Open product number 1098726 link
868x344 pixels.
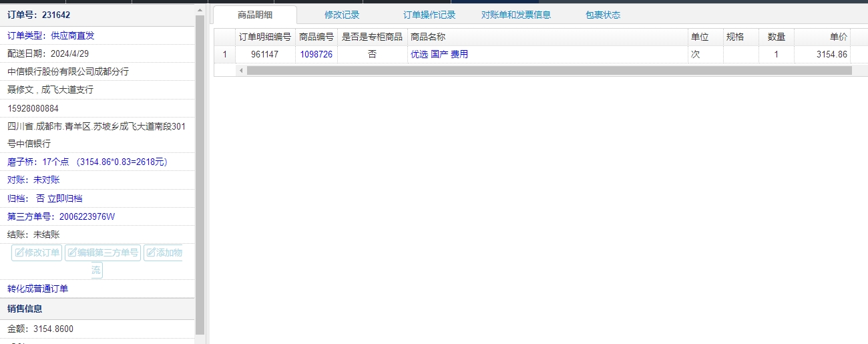coord(316,55)
